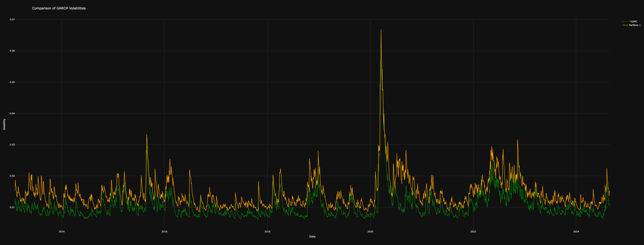Click the orange Portfolio 1 legend swatch

[626, 25]
